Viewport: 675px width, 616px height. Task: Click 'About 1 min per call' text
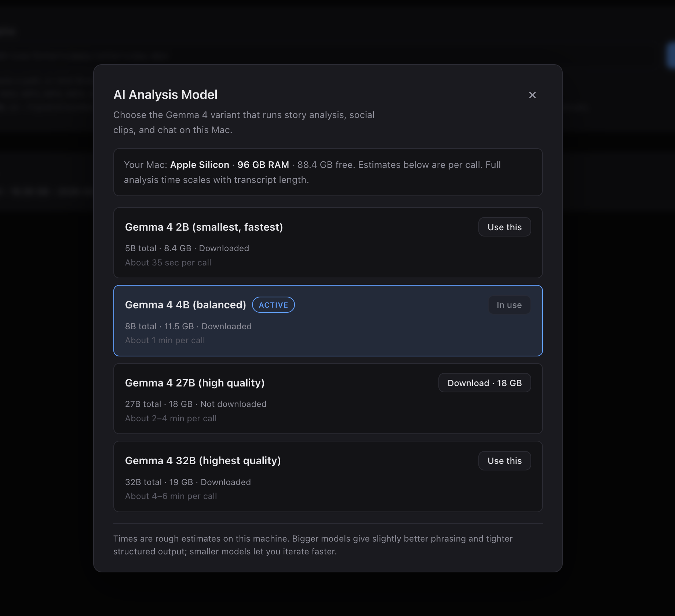tap(165, 340)
